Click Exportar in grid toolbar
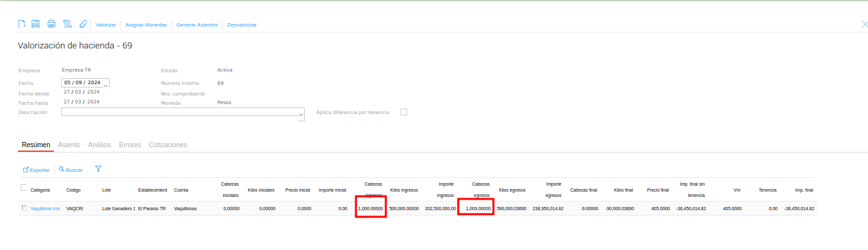Image resolution: width=868 pixels, height=250 pixels. [37, 170]
